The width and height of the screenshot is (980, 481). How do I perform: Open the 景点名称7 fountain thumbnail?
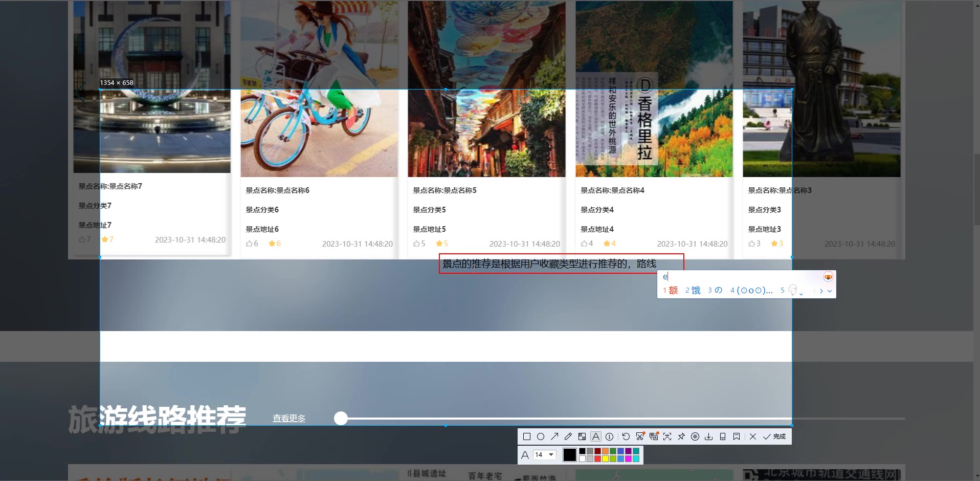(x=152, y=86)
